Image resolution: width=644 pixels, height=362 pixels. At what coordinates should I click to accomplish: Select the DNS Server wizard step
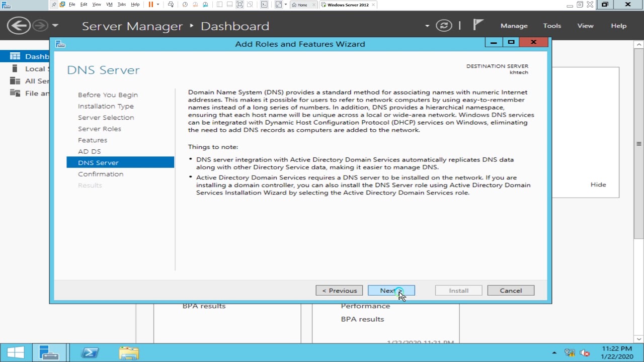pos(120,162)
